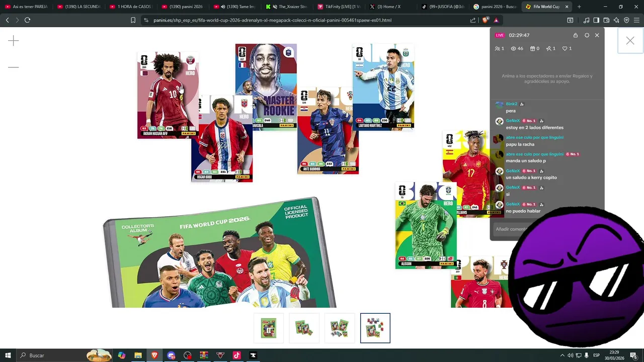Open Copilot from the taskbar
The height and width of the screenshot is (362, 644).
point(122,355)
